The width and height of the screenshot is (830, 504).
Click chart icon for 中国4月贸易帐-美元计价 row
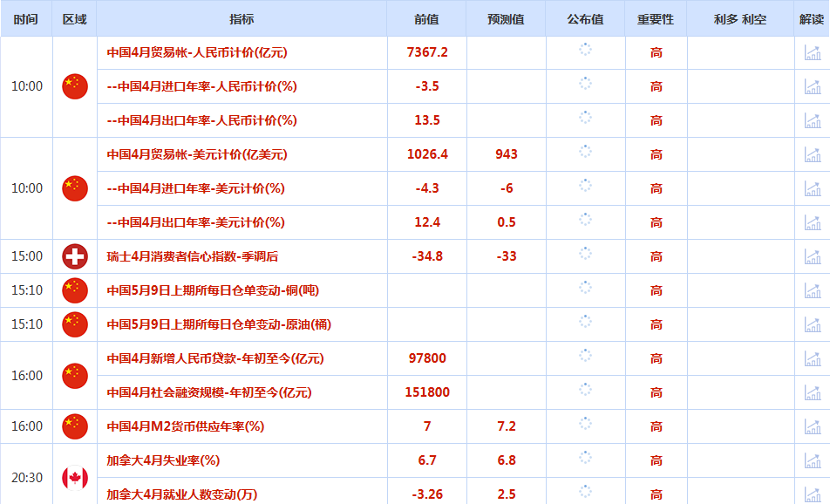click(812, 154)
